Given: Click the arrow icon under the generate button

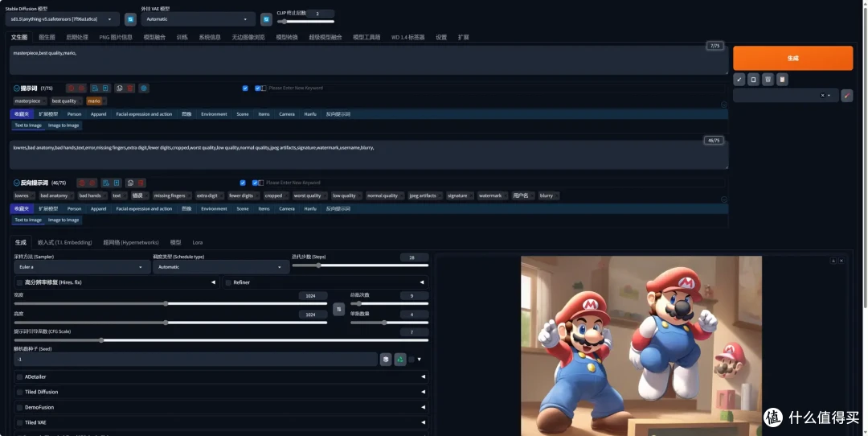Looking at the screenshot, I should pyautogui.click(x=739, y=79).
